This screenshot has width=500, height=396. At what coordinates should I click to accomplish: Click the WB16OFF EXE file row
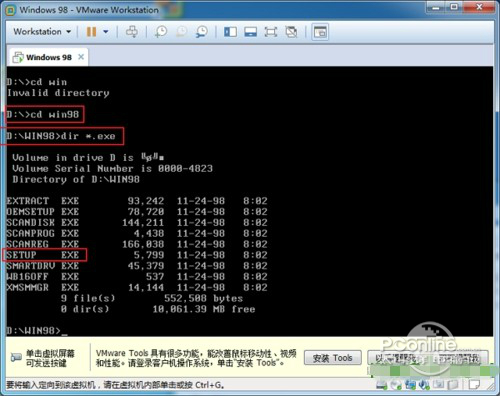[137, 277]
